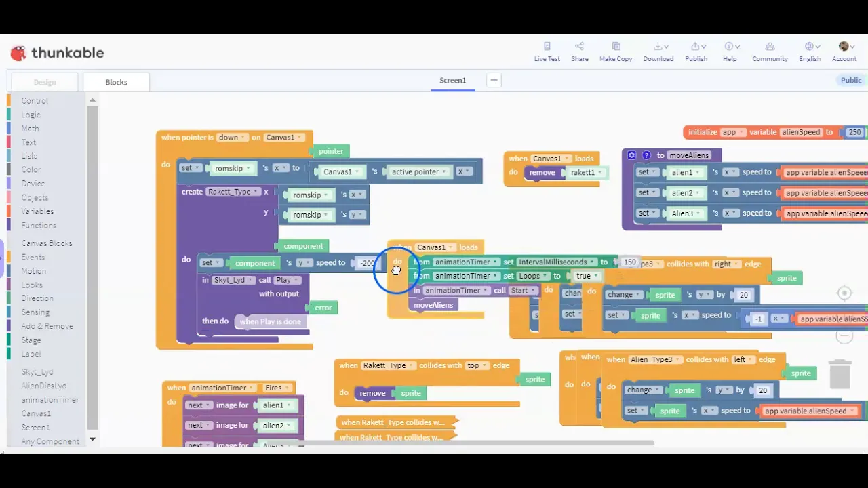Open the 'down' dropdown in pointer block
This screenshot has width=868, height=488.
232,138
